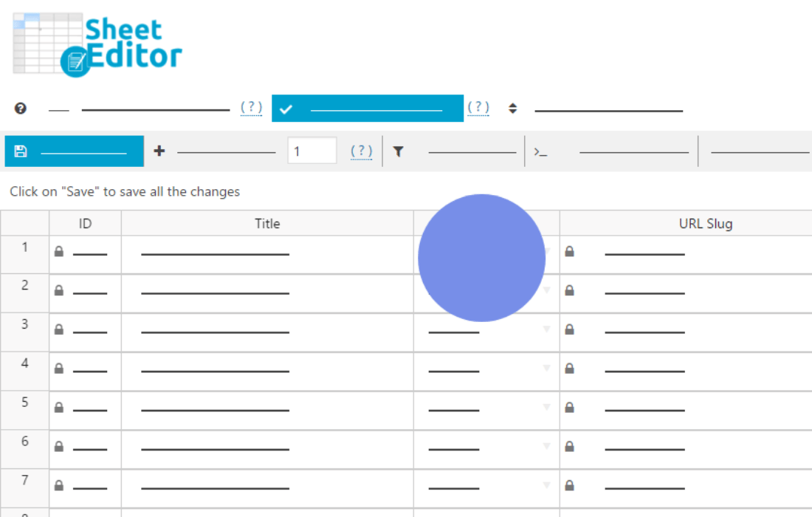Click the black question mark help icon

tap(21, 109)
